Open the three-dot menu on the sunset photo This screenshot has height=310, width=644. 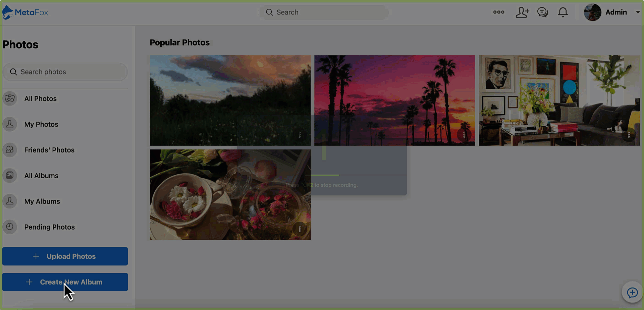point(464,134)
